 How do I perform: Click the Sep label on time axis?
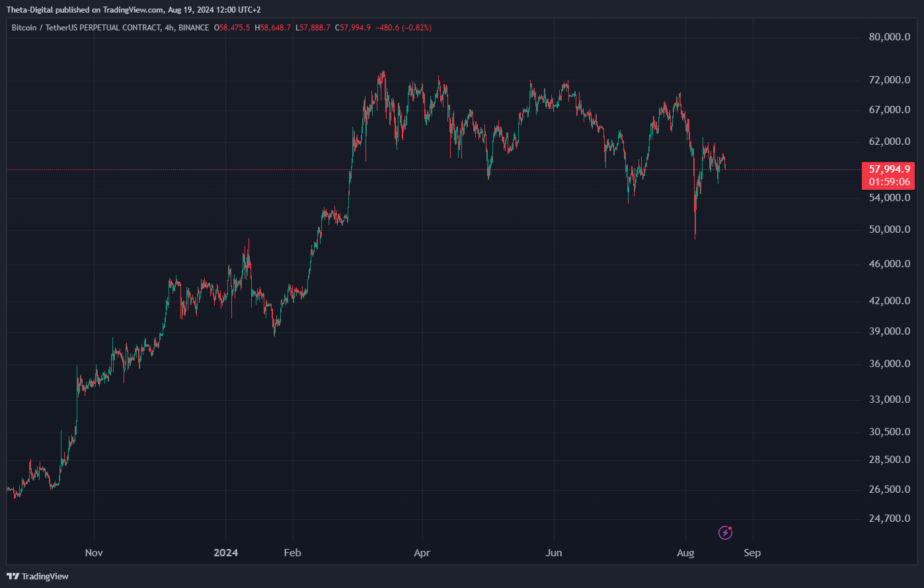752,553
